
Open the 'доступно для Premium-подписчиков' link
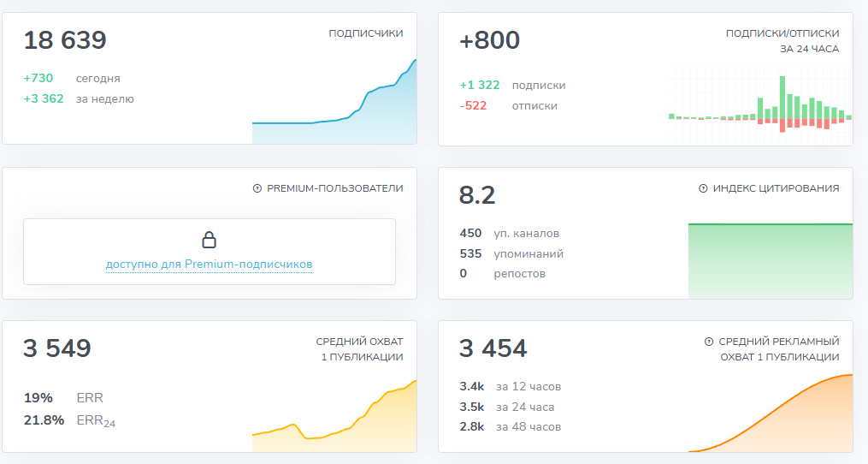[x=209, y=264]
